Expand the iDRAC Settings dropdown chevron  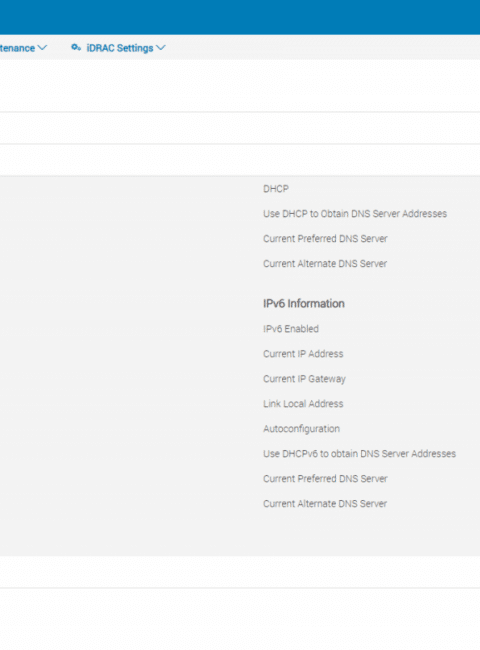click(161, 48)
